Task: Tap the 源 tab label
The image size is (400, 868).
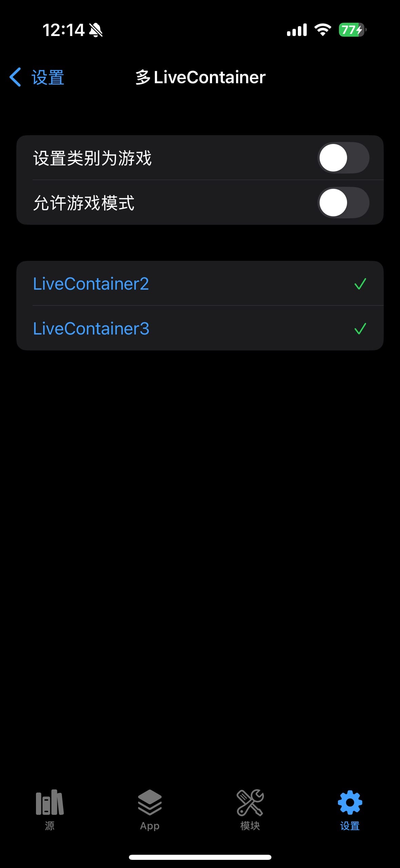Action: [x=50, y=826]
